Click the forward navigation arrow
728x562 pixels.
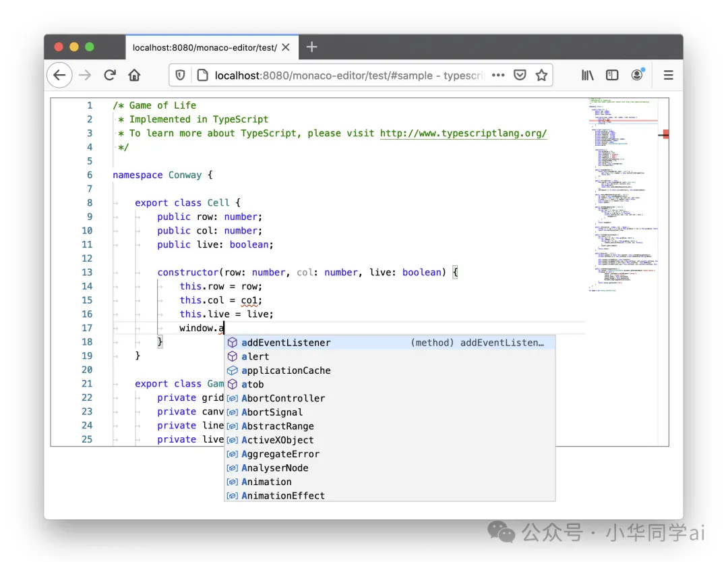click(x=85, y=75)
